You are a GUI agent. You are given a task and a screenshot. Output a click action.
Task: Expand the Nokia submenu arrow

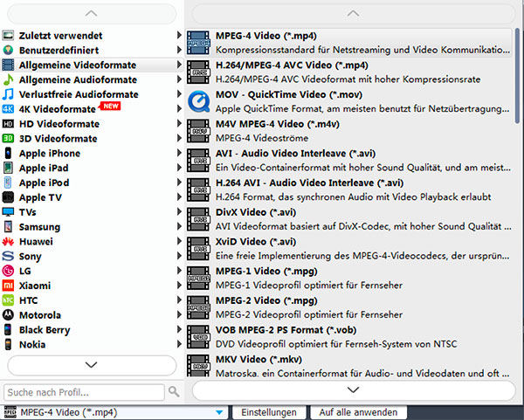click(179, 344)
